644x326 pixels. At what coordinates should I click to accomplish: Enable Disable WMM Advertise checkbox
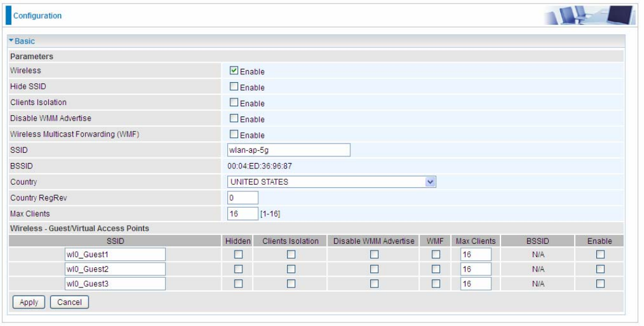[234, 118]
